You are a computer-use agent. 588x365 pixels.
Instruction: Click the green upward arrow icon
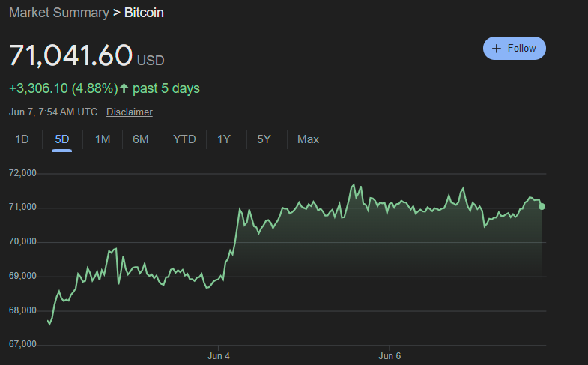pyautogui.click(x=124, y=88)
